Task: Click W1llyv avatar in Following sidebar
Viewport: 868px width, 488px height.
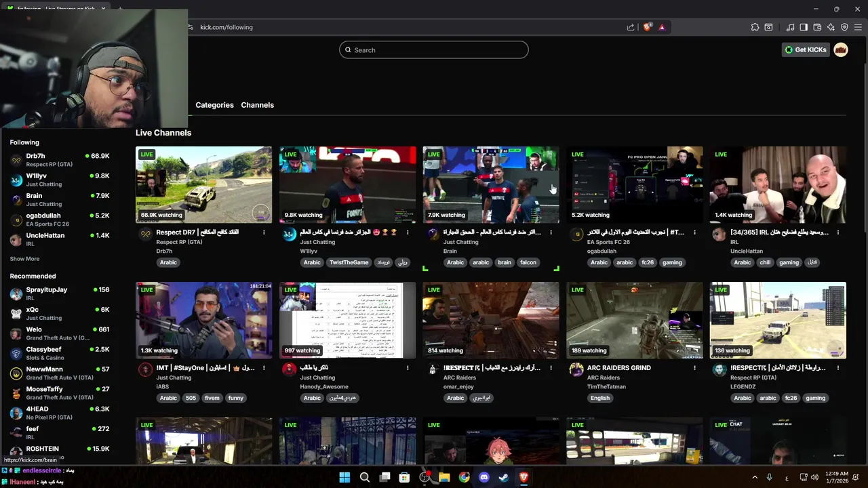Action: click(16, 180)
